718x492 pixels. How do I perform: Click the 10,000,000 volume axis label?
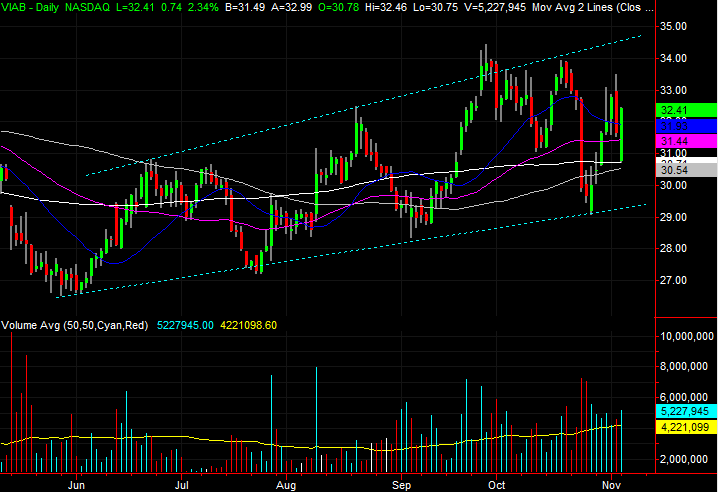click(x=686, y=337)
